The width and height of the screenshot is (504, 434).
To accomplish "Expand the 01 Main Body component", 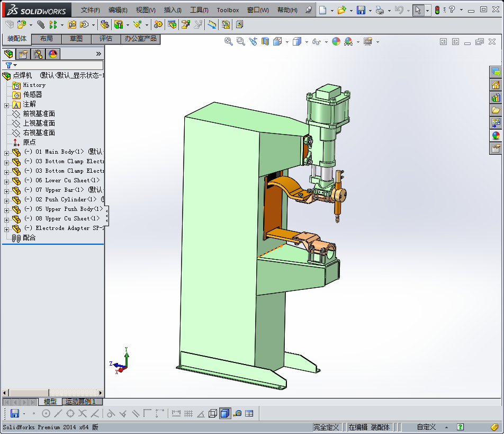I will click(6, 153).
